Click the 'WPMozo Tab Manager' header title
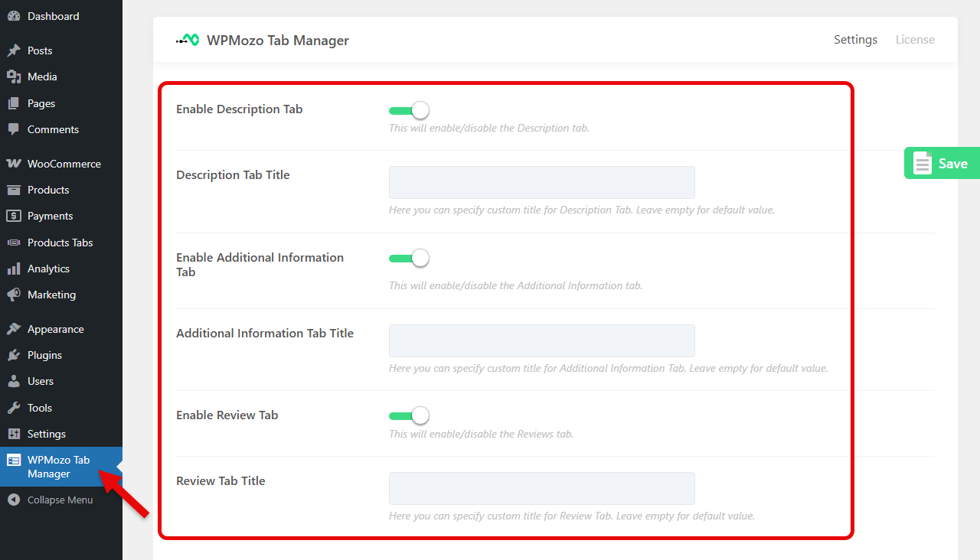 coord(278,41)
